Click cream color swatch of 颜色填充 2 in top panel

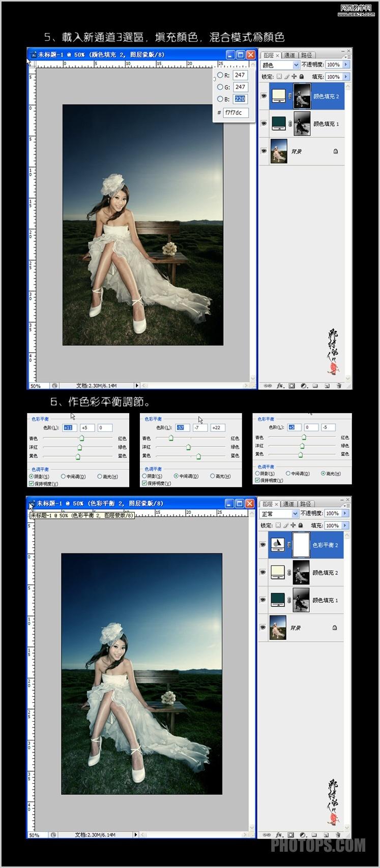278,96
